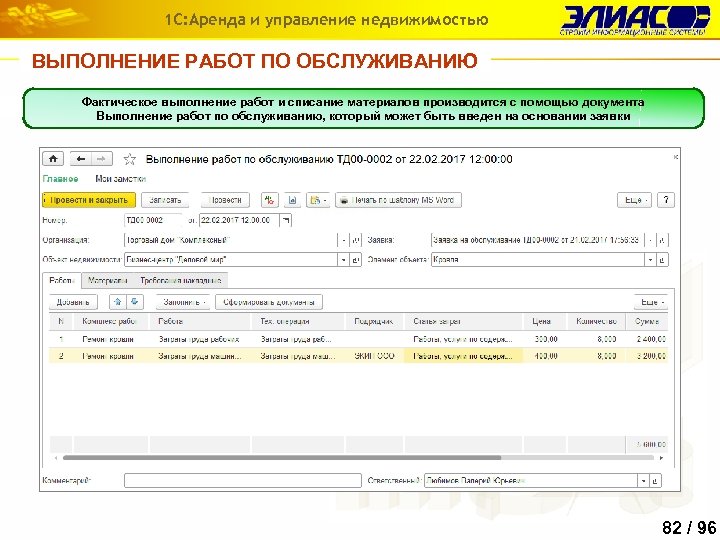The height and width of the screenshot is (540, 720).
Task: Open the table Еще menu
Action: click(x=651, y=302)
